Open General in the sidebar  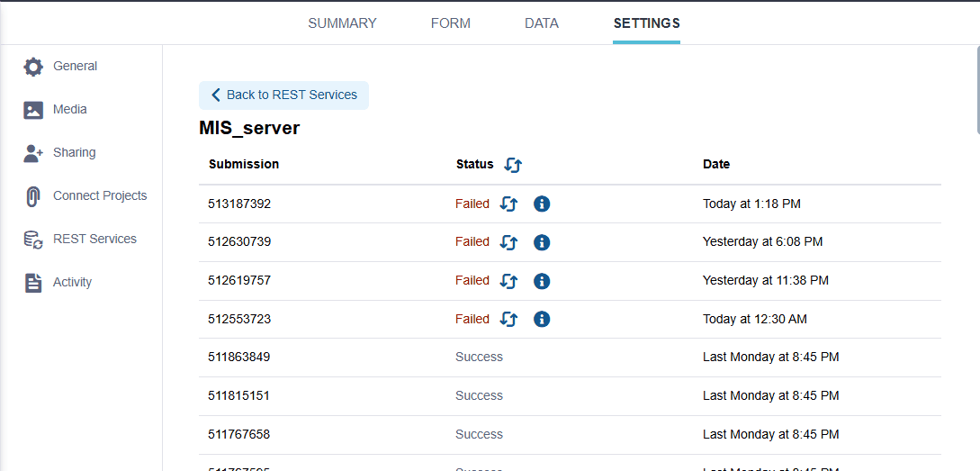point(75,66)
